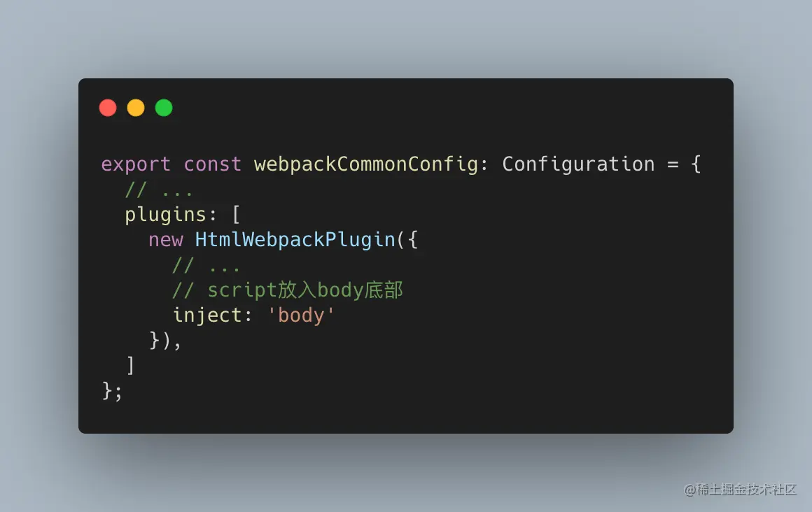812x512 pixels.
Task: Click the HtmlWebpackPlugin class name
Action: pyautogui.click(x=295, y=240)
